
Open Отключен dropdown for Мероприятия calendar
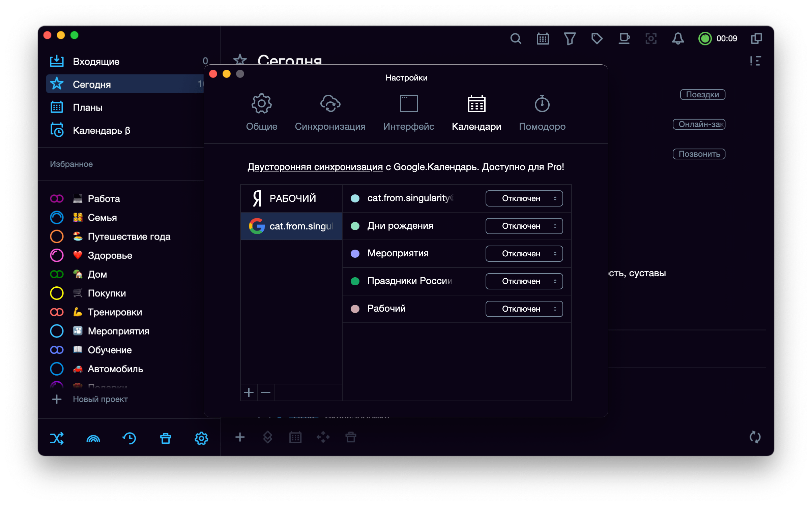pyautogui.click(x=524, y=254)
